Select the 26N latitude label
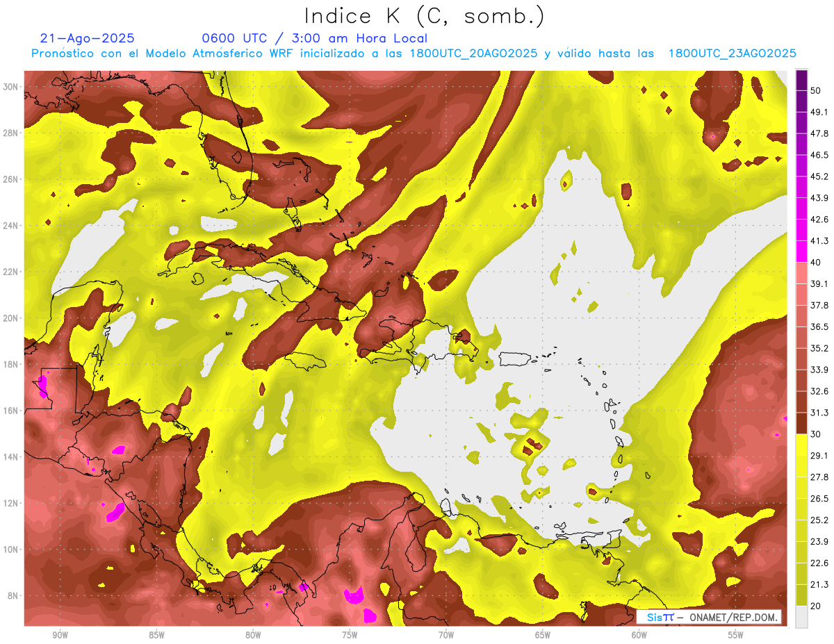The width and height of the screenshot is (834, 644). [x=12, y=179]
